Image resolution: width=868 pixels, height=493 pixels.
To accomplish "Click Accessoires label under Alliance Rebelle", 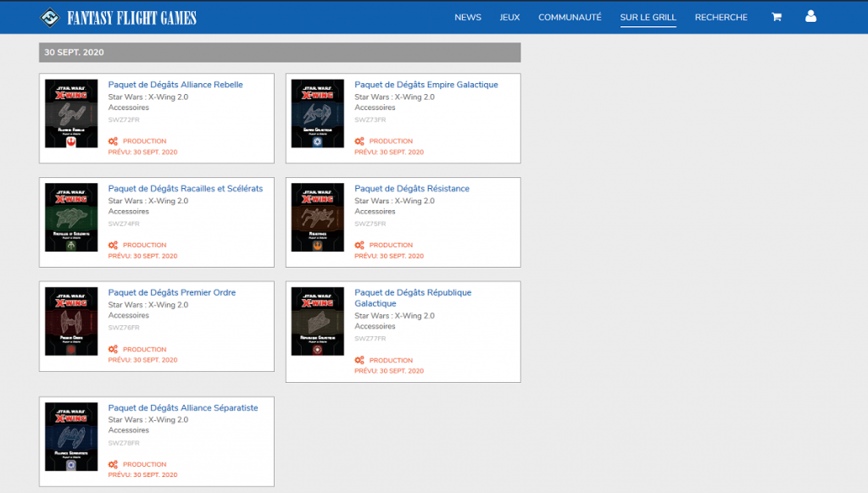I will 129,108.
